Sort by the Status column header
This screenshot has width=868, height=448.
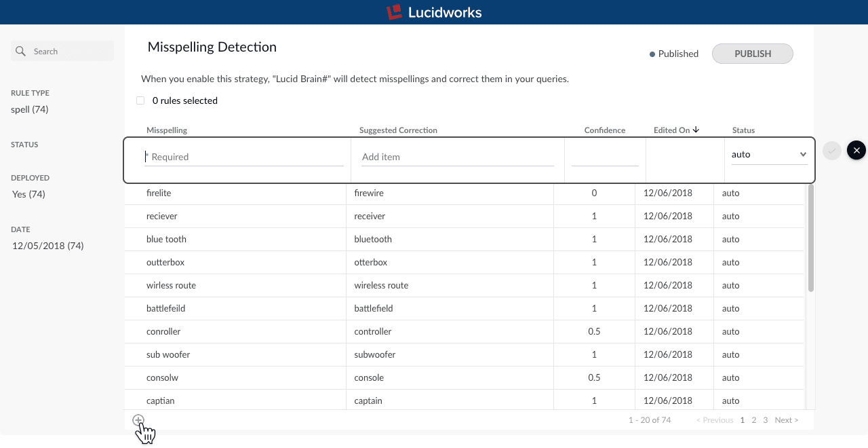[x=743, y=130]
